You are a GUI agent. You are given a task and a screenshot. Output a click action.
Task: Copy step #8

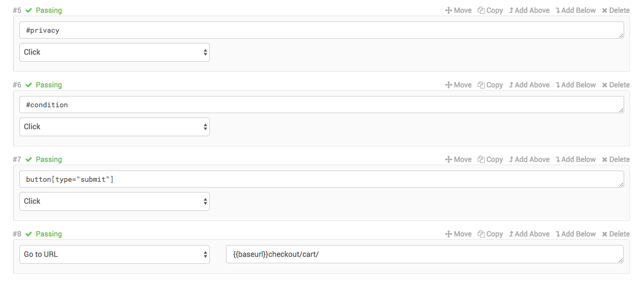[x=490, y=234]
